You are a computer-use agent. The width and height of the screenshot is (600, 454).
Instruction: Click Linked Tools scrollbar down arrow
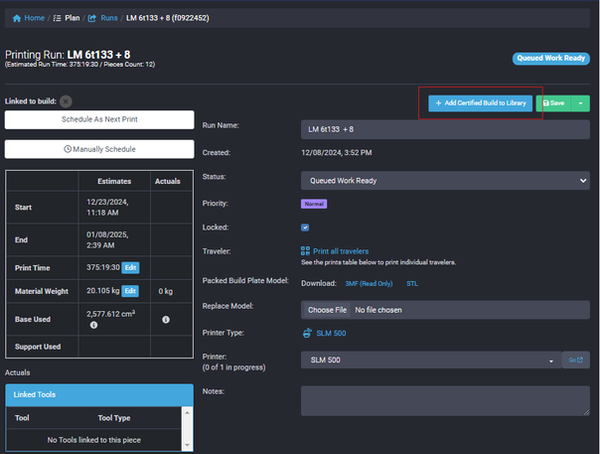tap(187, 445)
